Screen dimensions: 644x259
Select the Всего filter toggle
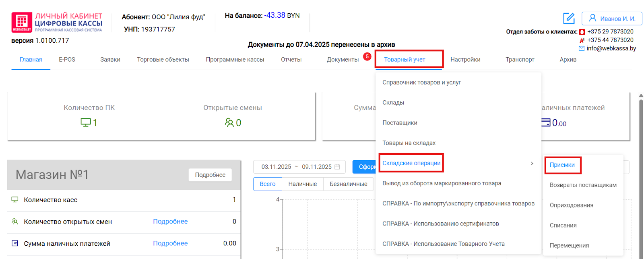(267, 184)
